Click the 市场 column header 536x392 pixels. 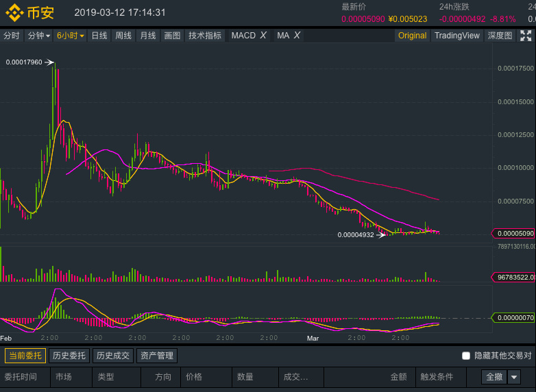[x=64, y=377]
